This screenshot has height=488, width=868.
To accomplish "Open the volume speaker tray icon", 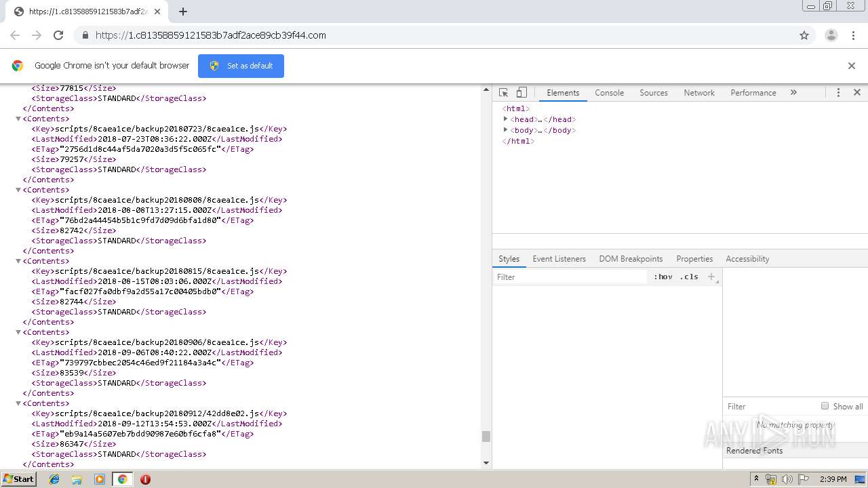I will point(787,479).
